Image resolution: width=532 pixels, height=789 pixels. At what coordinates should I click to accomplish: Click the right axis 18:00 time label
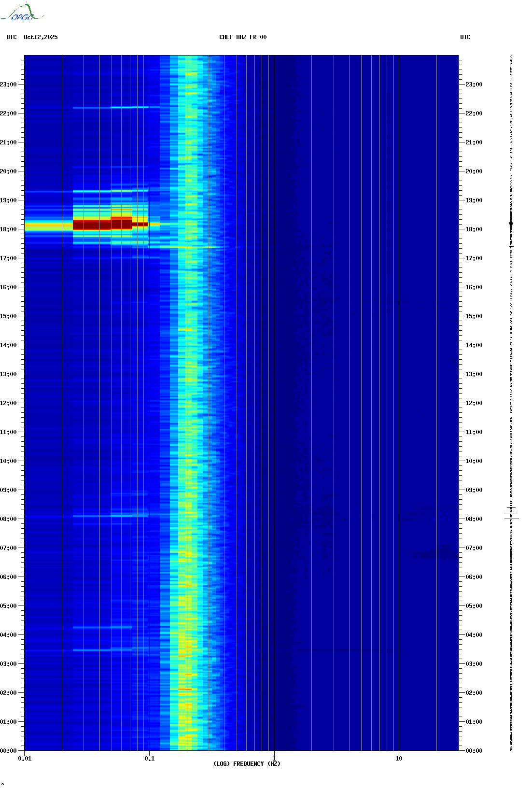(x=474, y=229)
